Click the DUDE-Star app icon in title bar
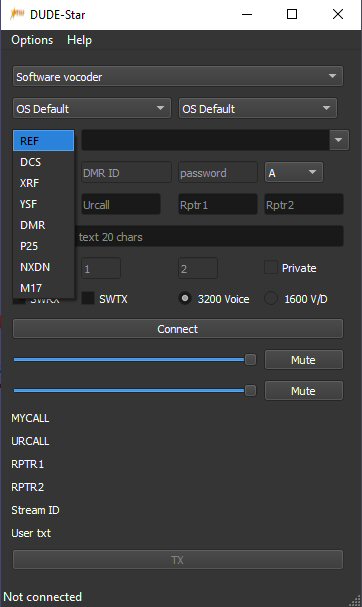The image size is (362, 607). point(17,14)
